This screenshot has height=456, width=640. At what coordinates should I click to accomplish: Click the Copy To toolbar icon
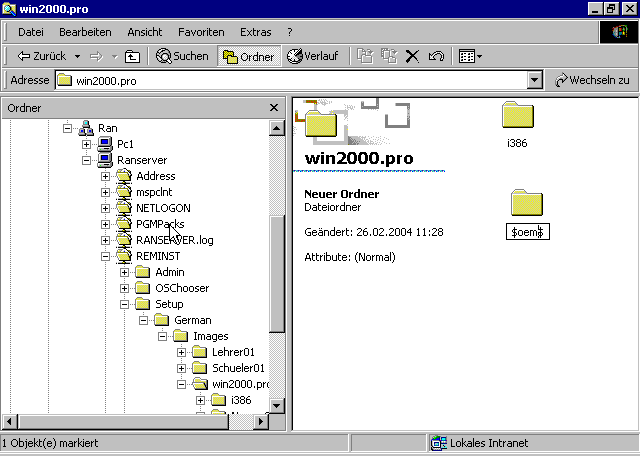coord(389,56)
